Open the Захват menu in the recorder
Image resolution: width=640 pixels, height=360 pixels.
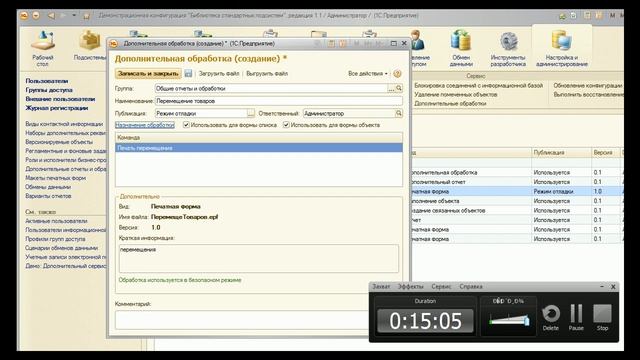[381, 287]
